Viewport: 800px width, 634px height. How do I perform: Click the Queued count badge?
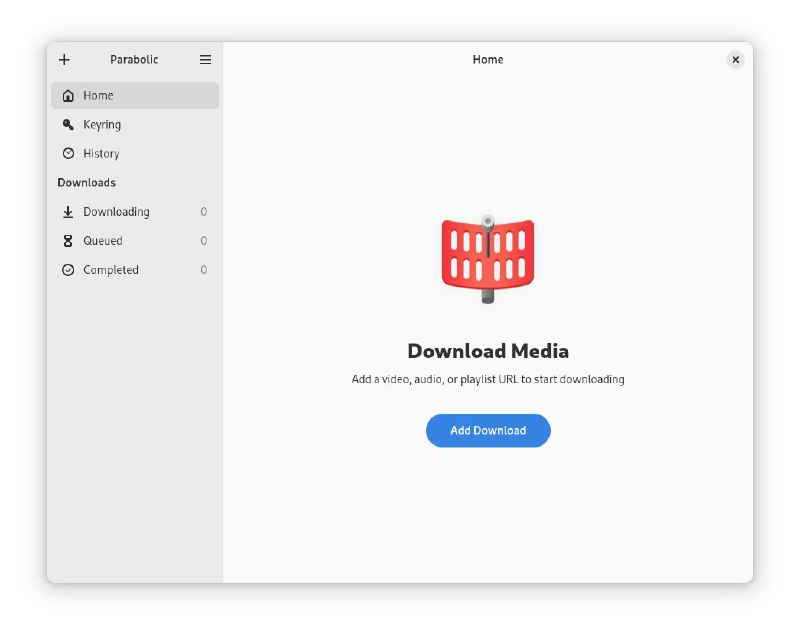[x=204, y=241]
